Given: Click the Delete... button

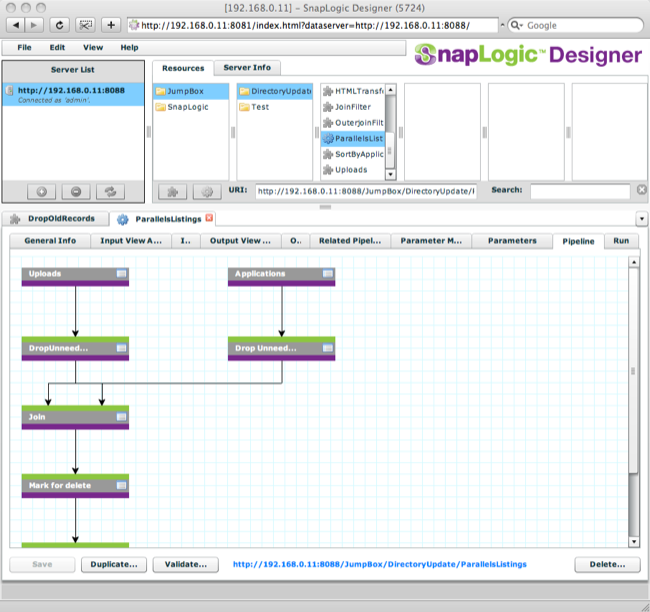Looking at the screenshot, I should [607, 564].
